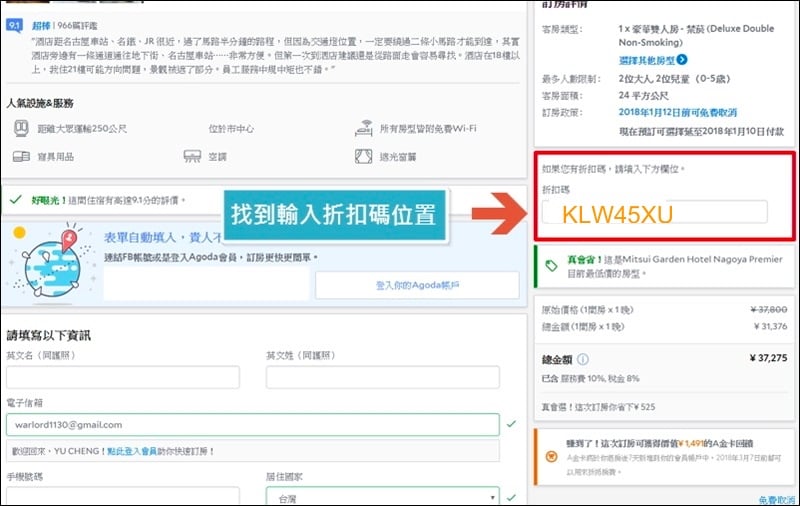Image resolution: width=800 pixels, height=506 pixels.
Task: Click 2位大人, 2位兒童 occupancy text
Action: 674,79
